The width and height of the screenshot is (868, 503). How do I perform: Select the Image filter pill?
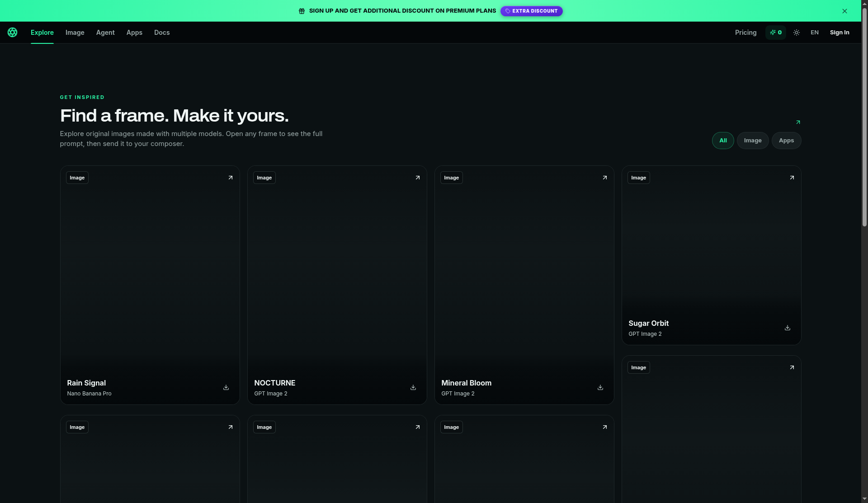tap(753, 141)
